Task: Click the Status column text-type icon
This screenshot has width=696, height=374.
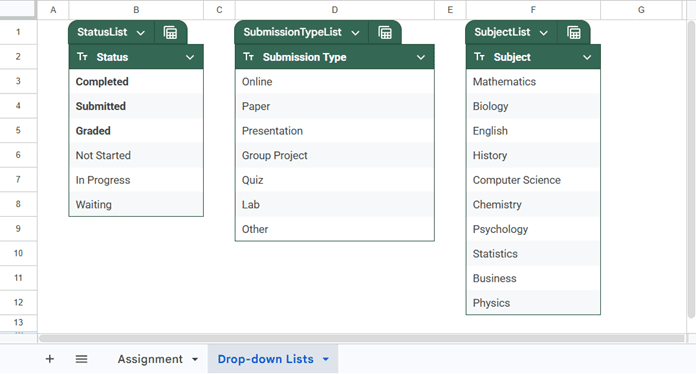Action: [82, 57]
